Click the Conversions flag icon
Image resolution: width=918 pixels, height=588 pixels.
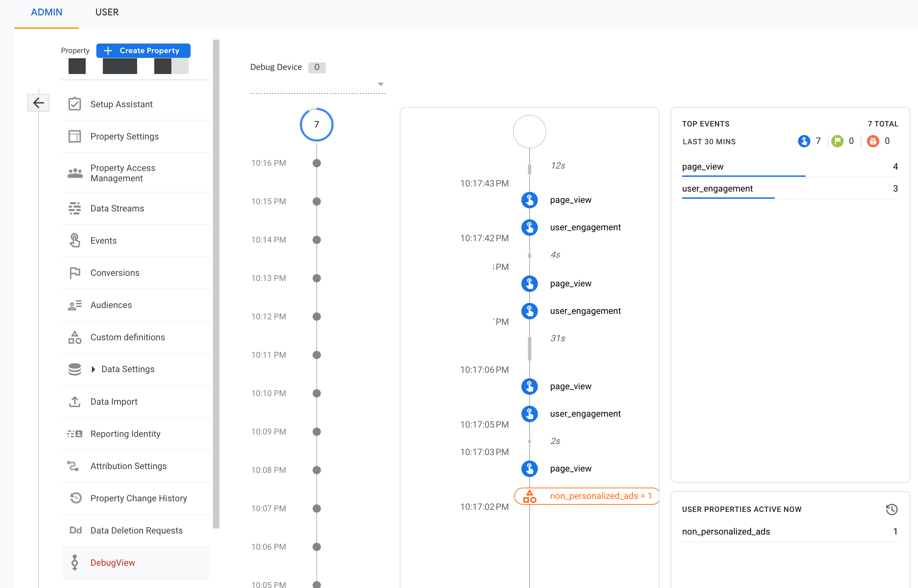[x=74, y=273]
